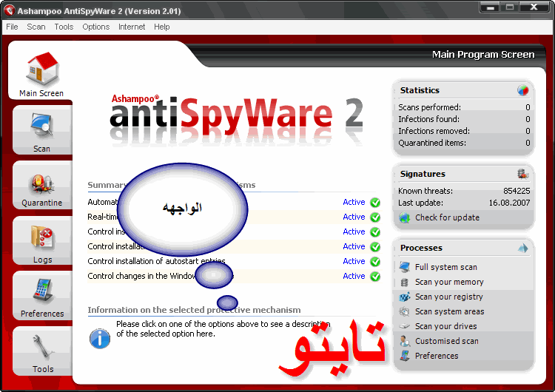Screen dimensions: 555x392
Task: Click the 'Known threats:' value 854225
Action: point(517,191)
